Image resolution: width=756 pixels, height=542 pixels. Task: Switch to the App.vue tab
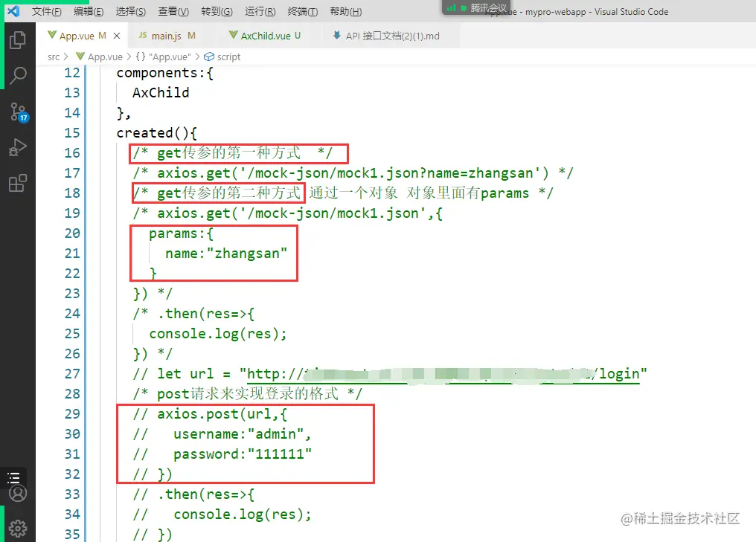tap(82, 36)
